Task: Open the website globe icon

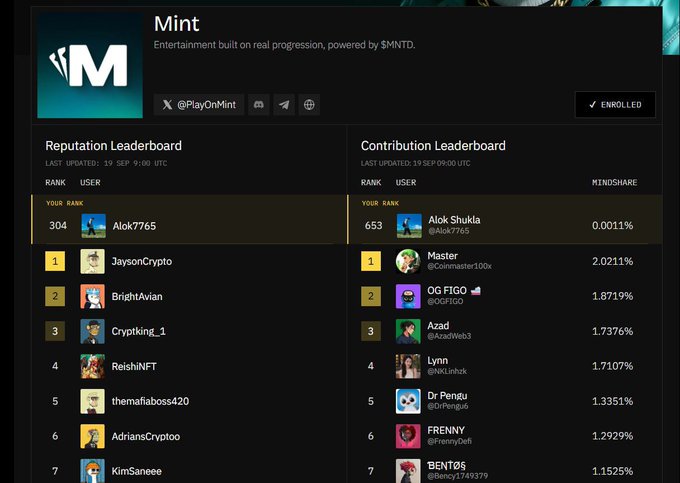Action: click(309, 104)
